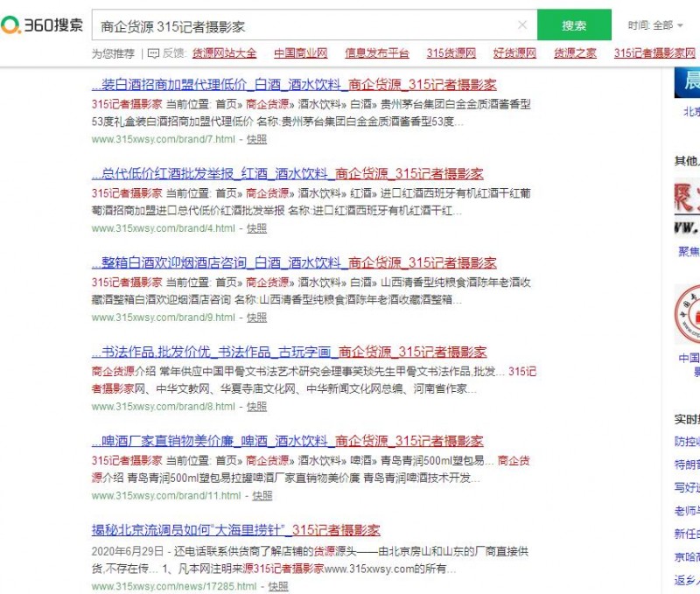Clear the search box with X icon
Screen dimensions: 700x594
(x=521, y=25)
